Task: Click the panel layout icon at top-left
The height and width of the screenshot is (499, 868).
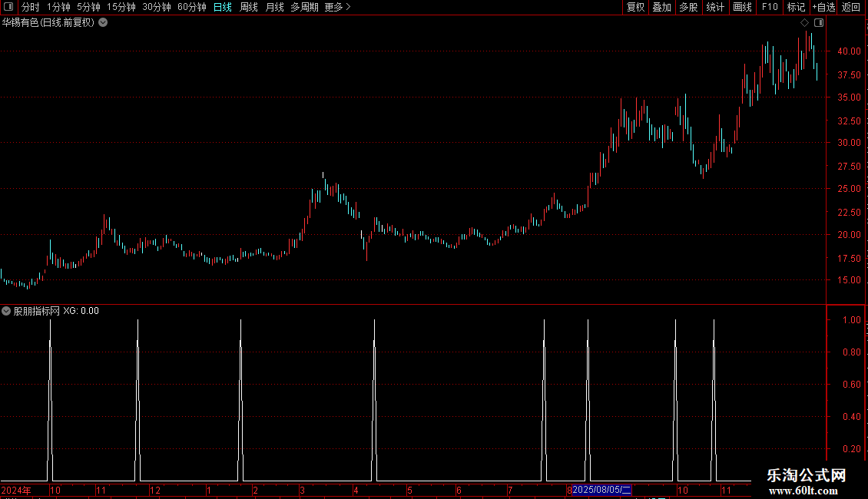Action: (x=8, y=7)
